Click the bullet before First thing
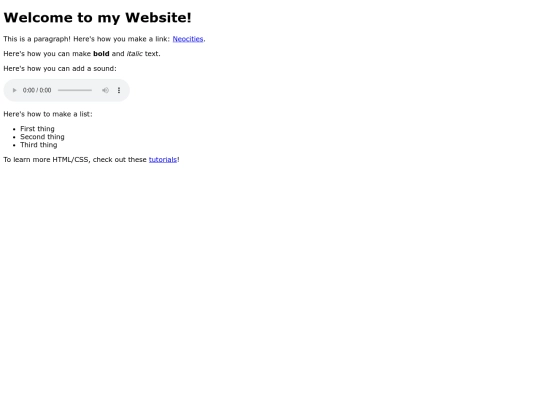The image size is (540, 405). point(14,129)
